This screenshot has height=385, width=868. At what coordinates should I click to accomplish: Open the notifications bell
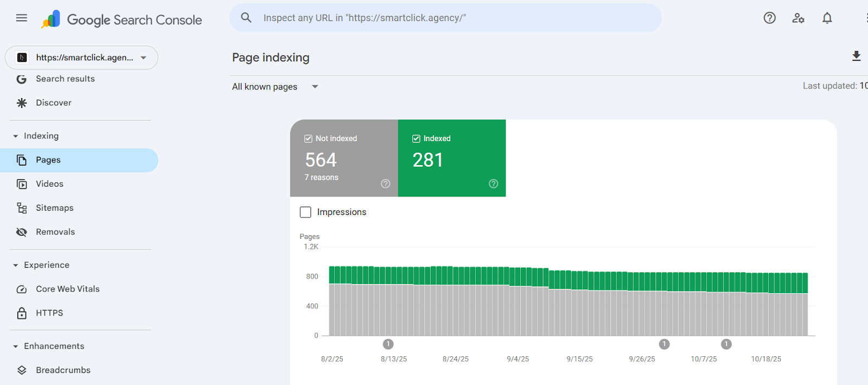pyautogui.click(x=827, y=18)
